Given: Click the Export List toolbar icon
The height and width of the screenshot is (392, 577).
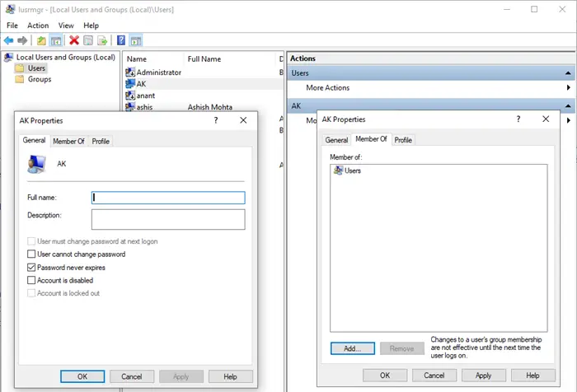Looking at the screenshot, I should coord(102,40).
